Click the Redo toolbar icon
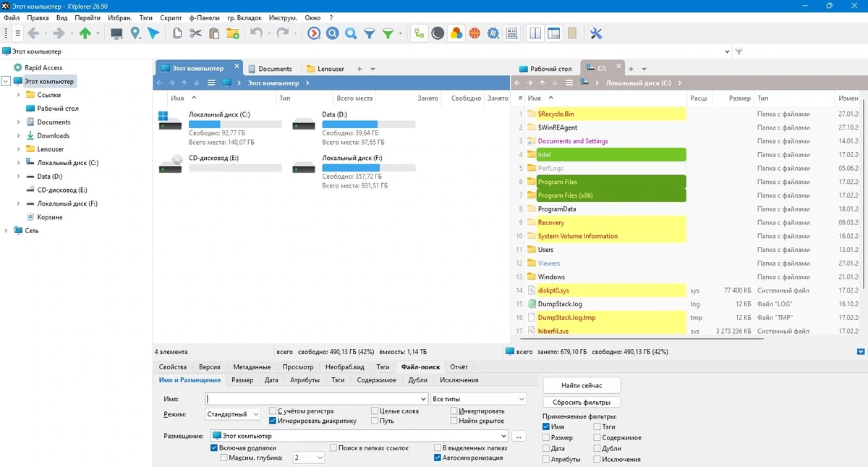The height and width of the screenshot is (467, 868). point(283,33)
